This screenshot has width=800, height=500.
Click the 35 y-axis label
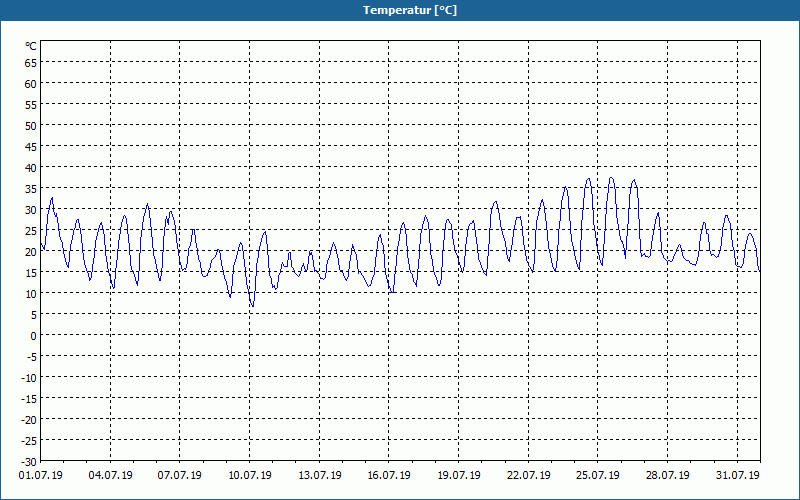click(x=31, y=189)
